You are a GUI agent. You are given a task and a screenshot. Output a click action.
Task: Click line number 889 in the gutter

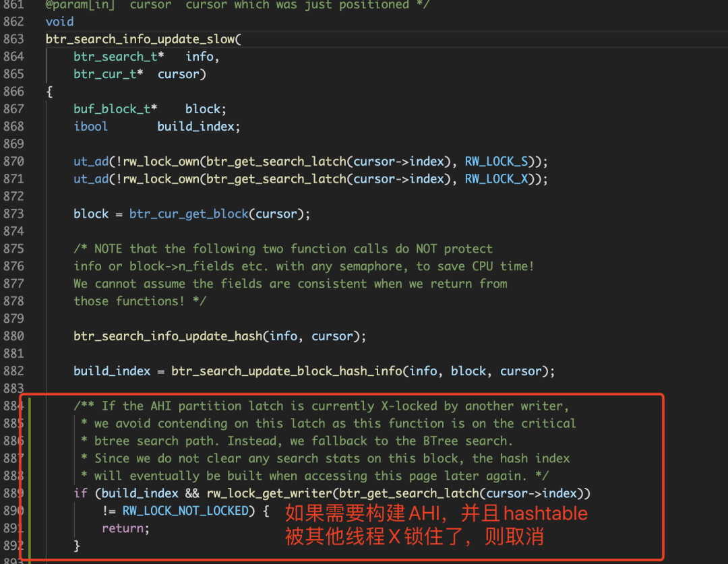13,493
